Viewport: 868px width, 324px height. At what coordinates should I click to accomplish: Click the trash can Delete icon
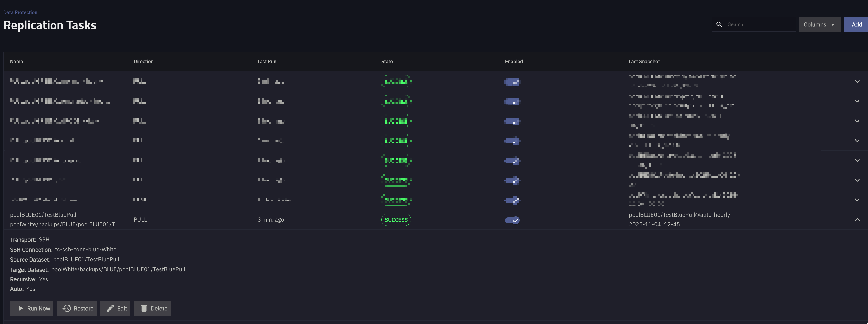coord(144,308)
